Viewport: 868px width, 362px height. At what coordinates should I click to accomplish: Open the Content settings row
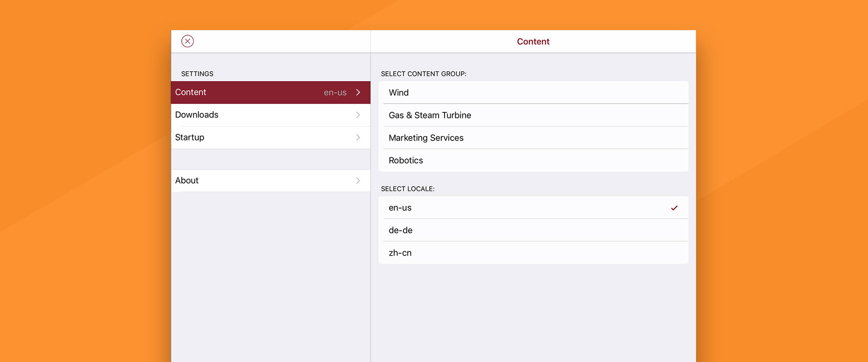pos(271,93)
